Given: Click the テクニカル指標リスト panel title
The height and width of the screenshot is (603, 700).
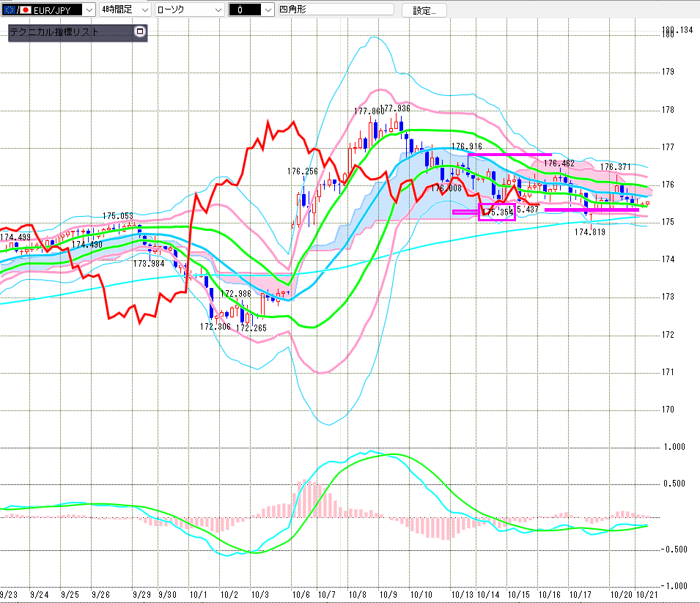Looking at the screenshot, I should point(55,32).
